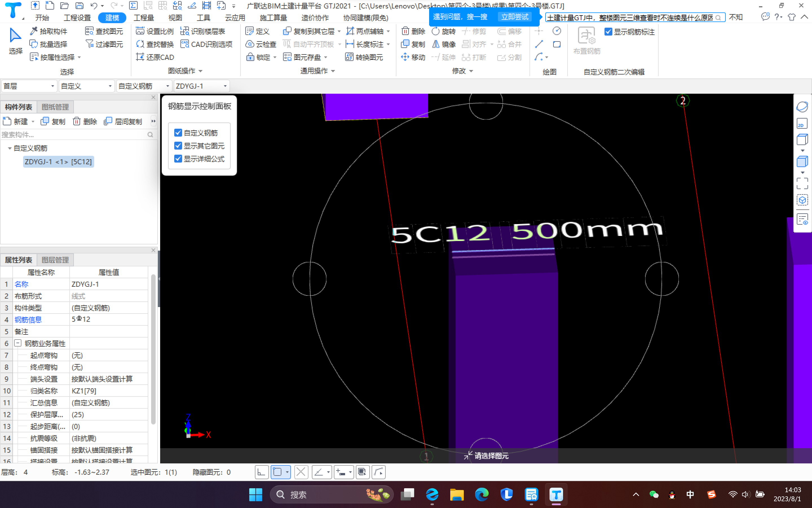
Task: Select the rectangle drawing tool
Action: click(x=557, y=44)
